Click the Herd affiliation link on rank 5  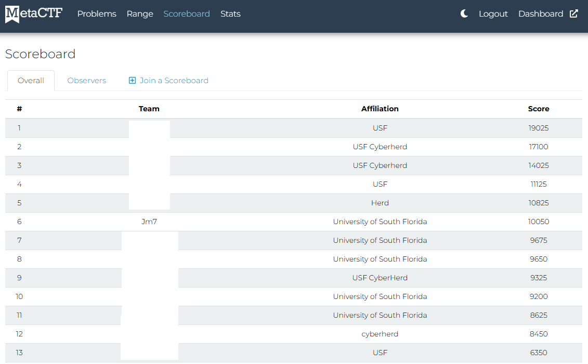[380, 203]
